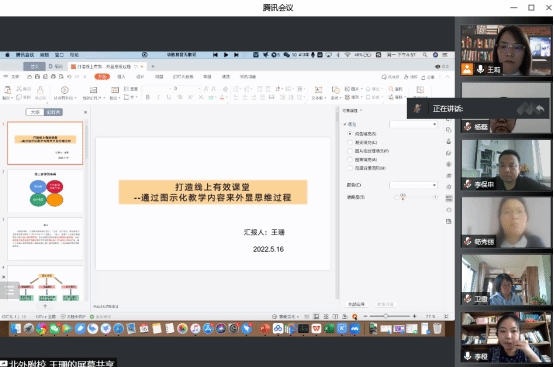Screen dimensions: 554x367
Task: Collapse the 填充 section expander
Action: click(345, 124)
